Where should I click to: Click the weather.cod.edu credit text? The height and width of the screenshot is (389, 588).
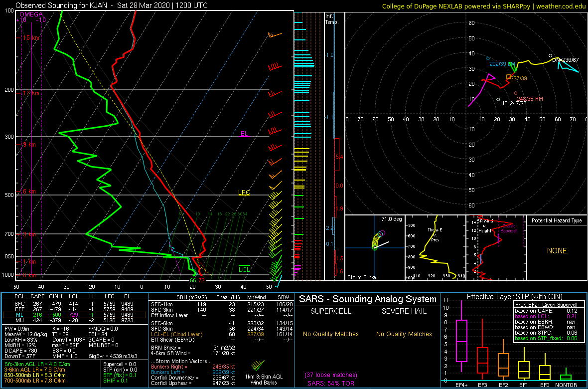(561, 6)
